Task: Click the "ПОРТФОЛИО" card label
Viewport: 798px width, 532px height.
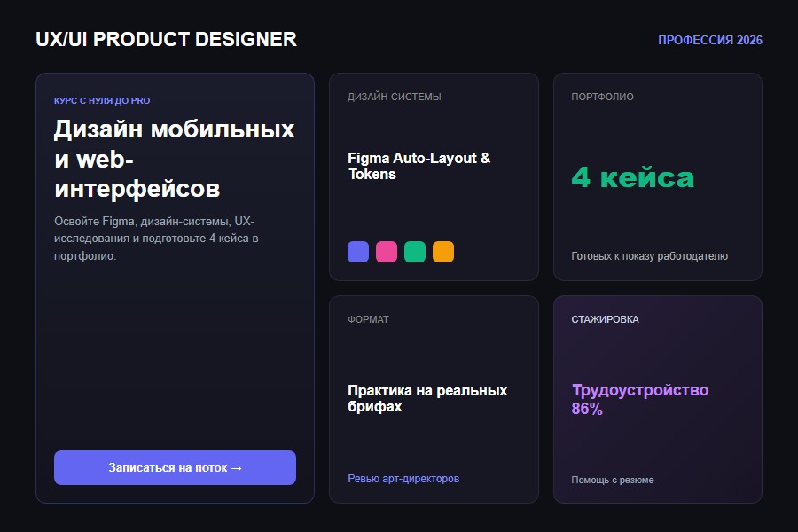Action: coord(603,97)
